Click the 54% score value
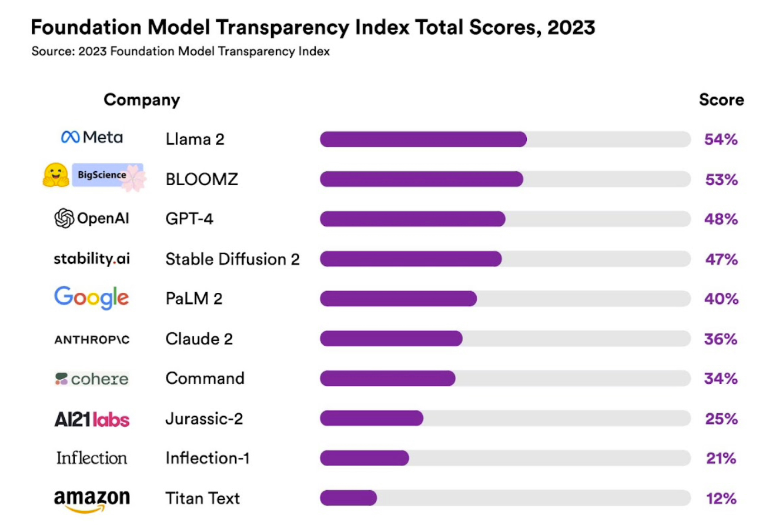Screen dimensions: 778x532 click(x=721, y=139)
